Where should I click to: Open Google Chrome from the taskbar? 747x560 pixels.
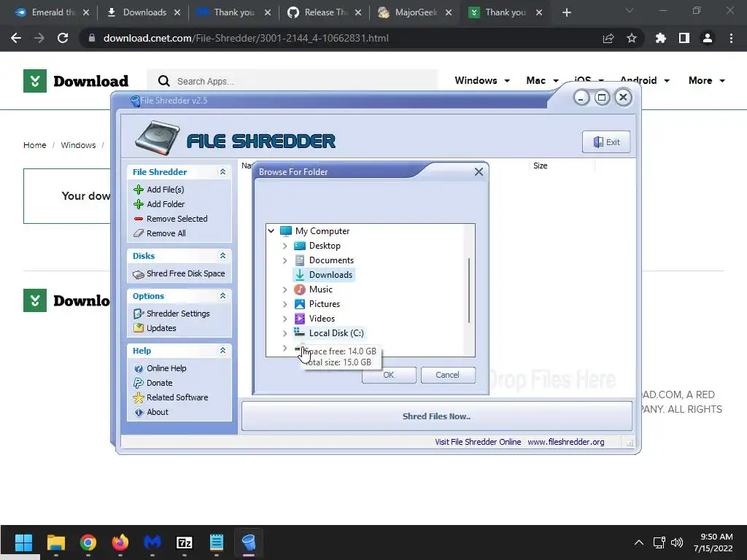pyautogui.click(x=88, y=542)
